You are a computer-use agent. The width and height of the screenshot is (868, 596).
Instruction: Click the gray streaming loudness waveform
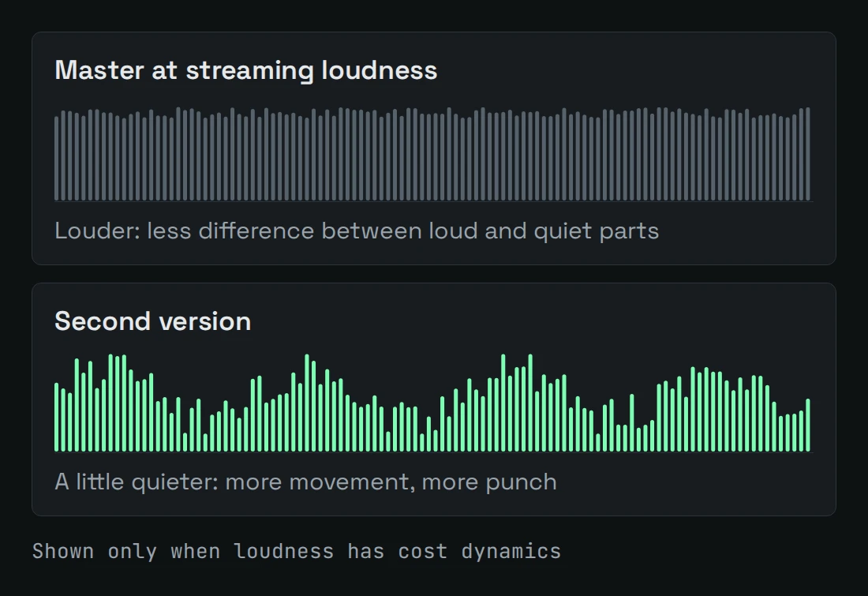pos(433,154)
